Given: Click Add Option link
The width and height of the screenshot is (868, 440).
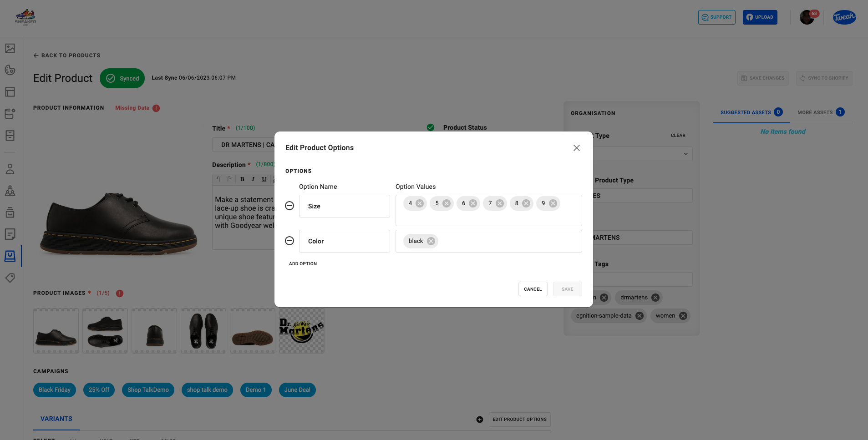Looking at the screenshot, I should pyautogui.click(x=303, y=264).
